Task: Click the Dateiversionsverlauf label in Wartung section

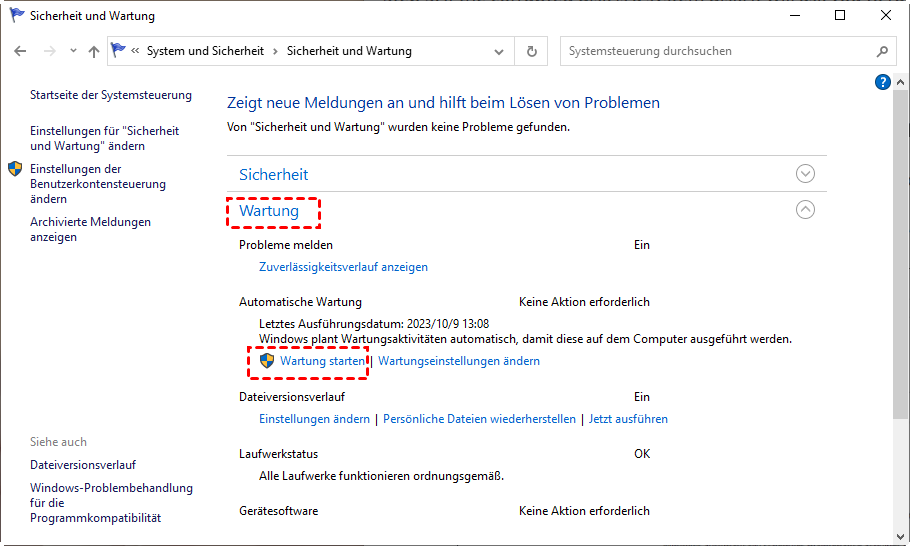Action: pos(292,397)
